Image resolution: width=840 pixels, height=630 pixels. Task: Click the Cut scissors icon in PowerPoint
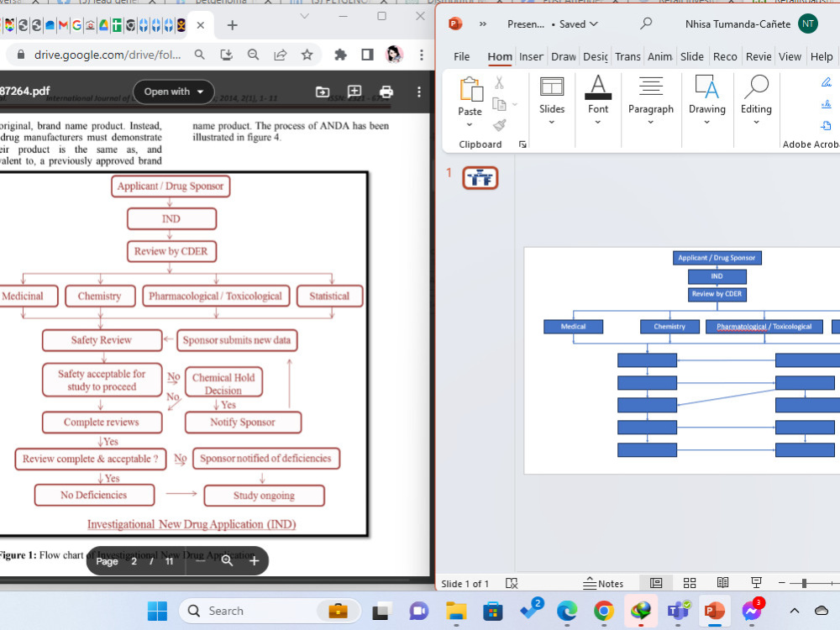pos(499,82)
